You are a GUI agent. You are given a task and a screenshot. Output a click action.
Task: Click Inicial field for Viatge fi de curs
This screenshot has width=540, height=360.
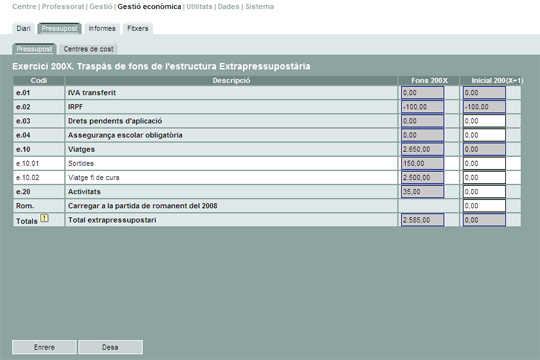tap(484, 177)
